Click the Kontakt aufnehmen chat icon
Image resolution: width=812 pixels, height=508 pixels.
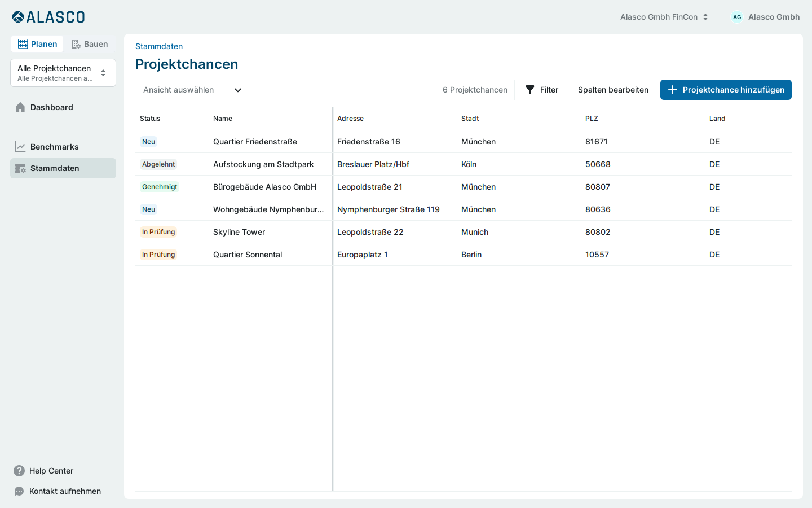(x=19, y=491)
